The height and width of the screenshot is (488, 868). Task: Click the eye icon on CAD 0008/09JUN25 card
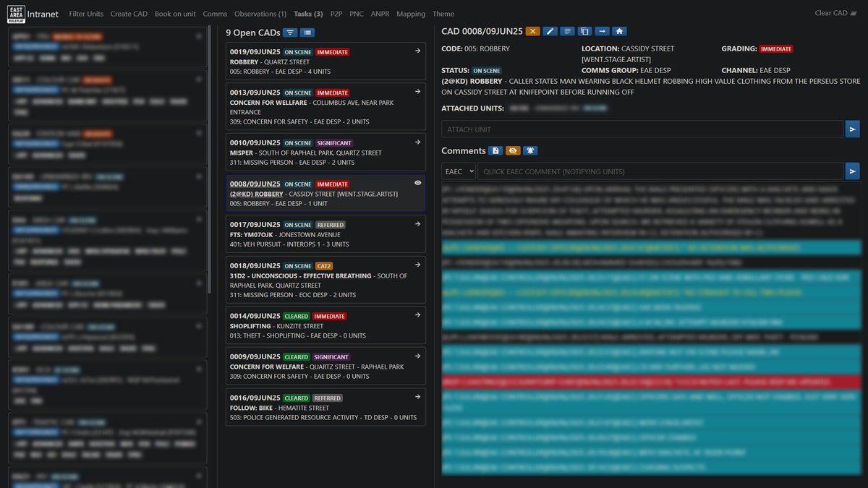417,183
